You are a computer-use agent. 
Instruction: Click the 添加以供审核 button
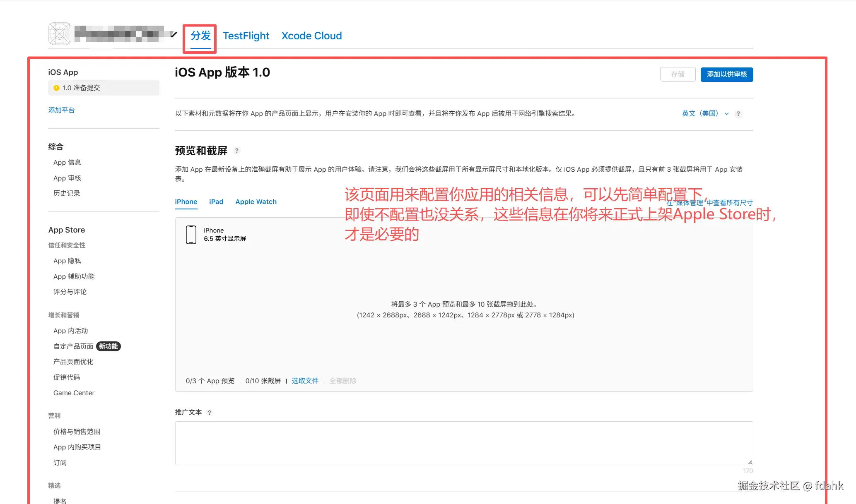(x=726, y=74)
